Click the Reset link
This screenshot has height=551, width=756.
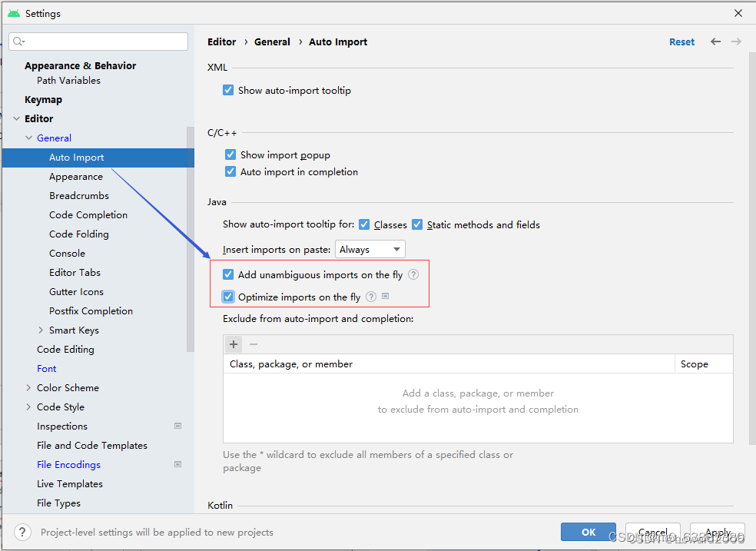(681, 42)
